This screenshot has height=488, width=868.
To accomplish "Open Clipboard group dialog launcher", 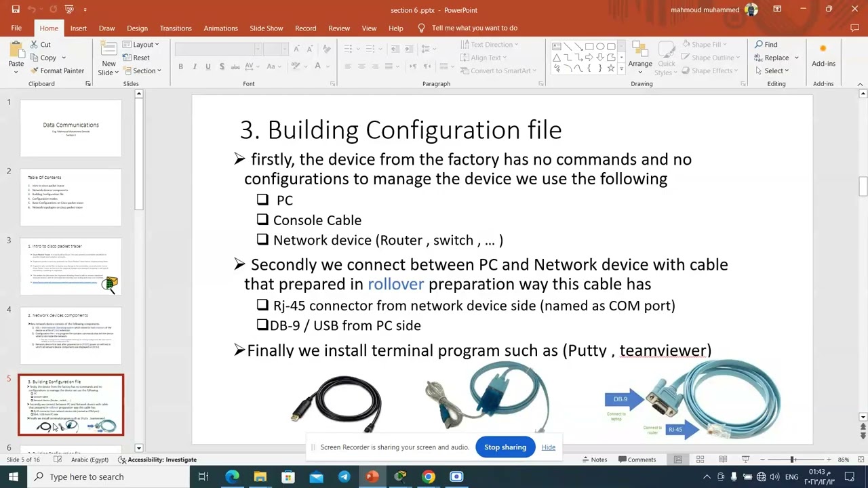I will click(88, 84).
